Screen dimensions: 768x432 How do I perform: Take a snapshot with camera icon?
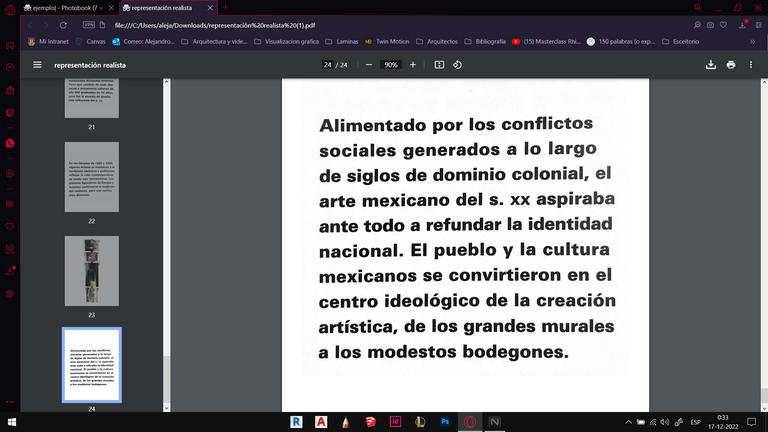[710, 25]
